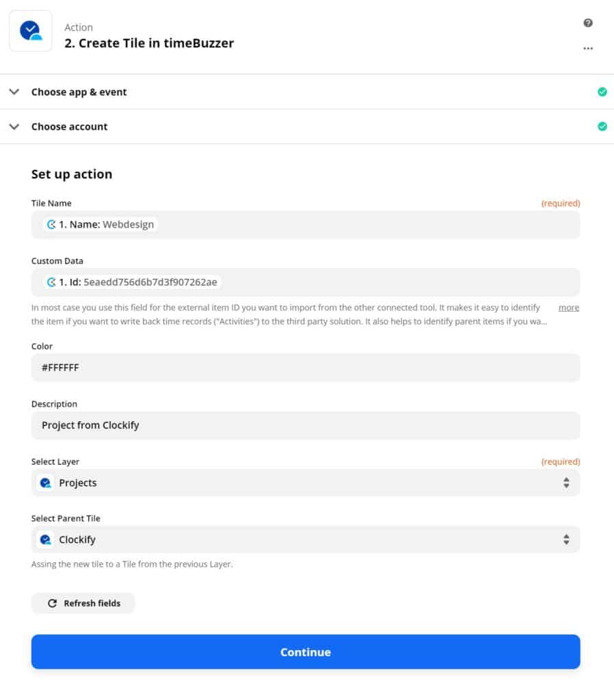Click the timeBuzzer icon in Parent Tile field
This screenshot has width=614, height=700.
[46, 539]
